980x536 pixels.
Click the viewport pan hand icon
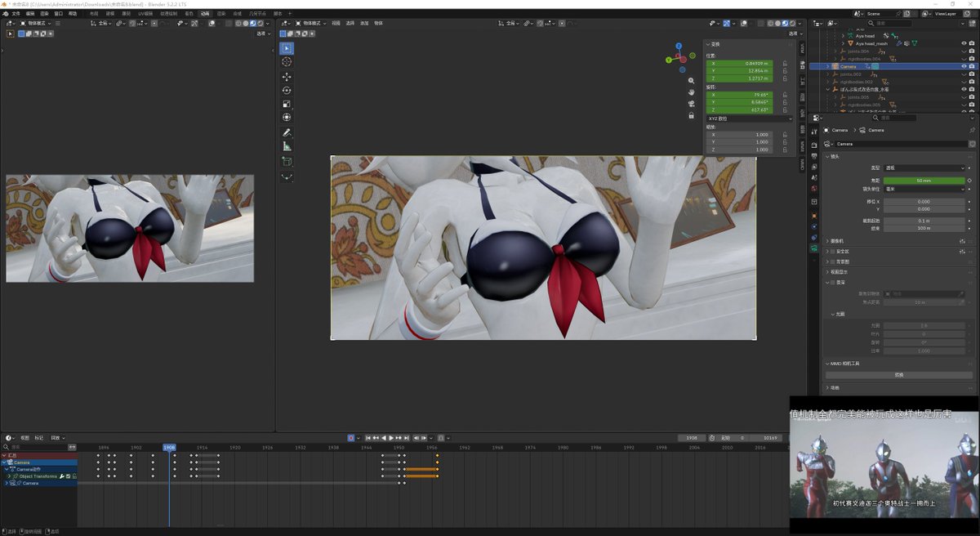[692, 92]
